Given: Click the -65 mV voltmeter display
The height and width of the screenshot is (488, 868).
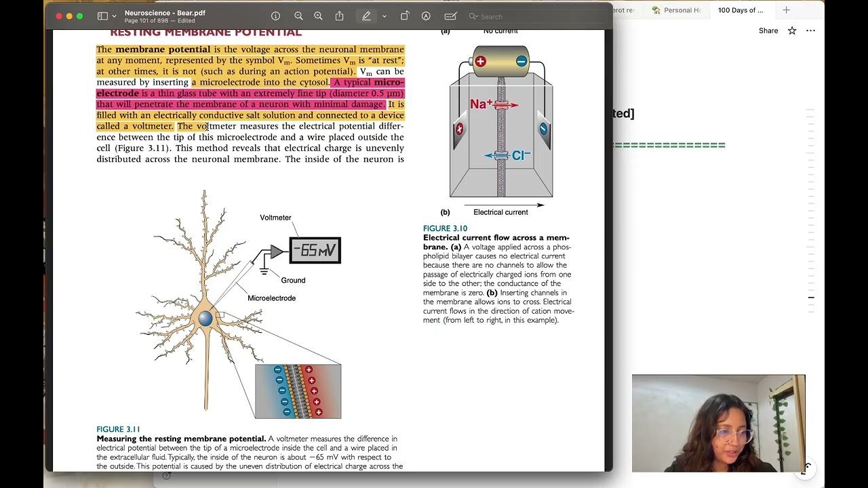Looking at the screenshot, I should tap(315, 250).
